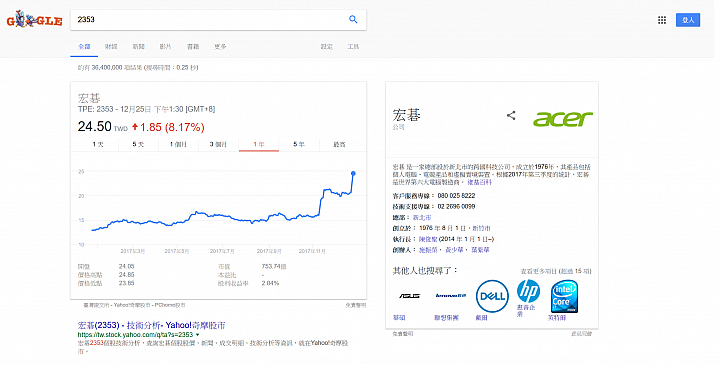
Task: Click the blue magnifier search icon
Action: 353,19
